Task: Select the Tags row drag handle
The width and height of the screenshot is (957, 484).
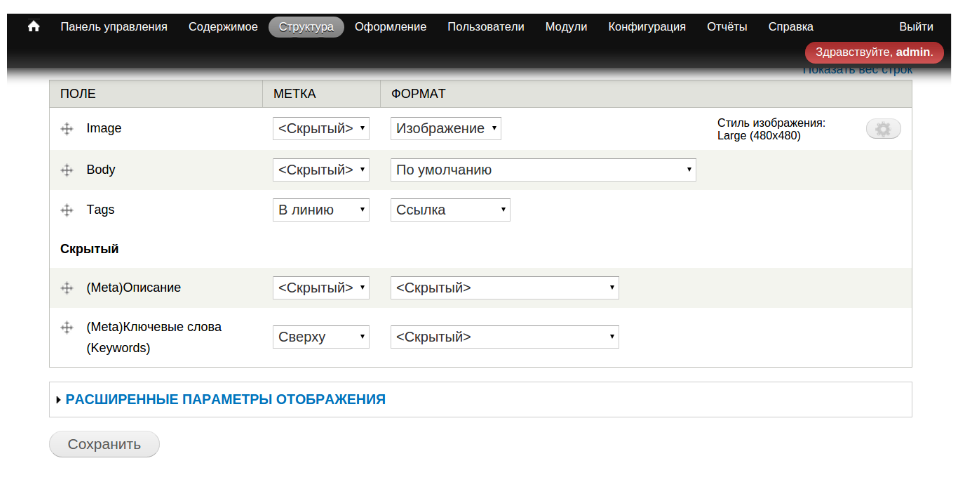Action: click(x=67, y=210)
